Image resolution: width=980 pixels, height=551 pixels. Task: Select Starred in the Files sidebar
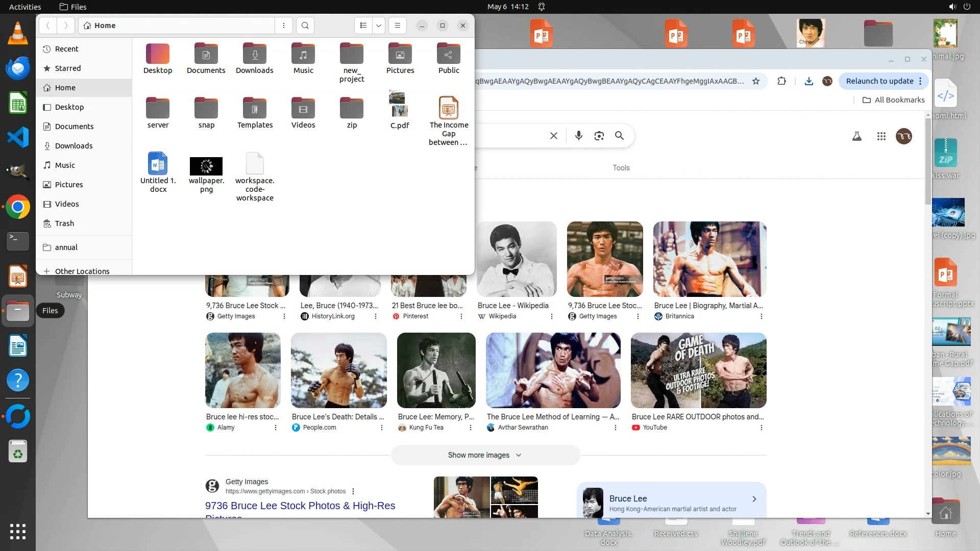point(67,68)
